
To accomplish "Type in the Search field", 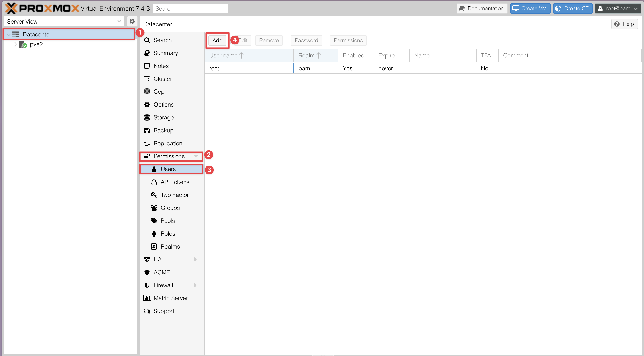I will point(190,8).
